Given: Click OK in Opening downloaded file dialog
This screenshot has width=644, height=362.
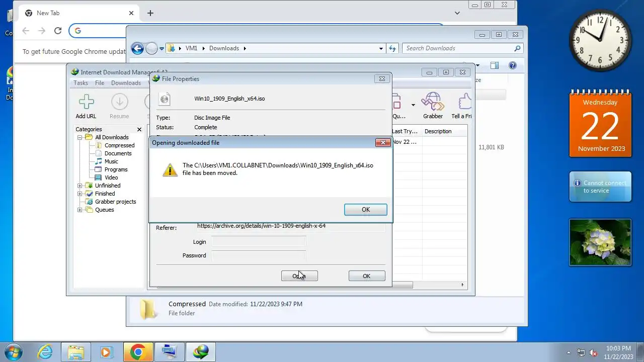Looking at the screenshot, I should point(365,210).
